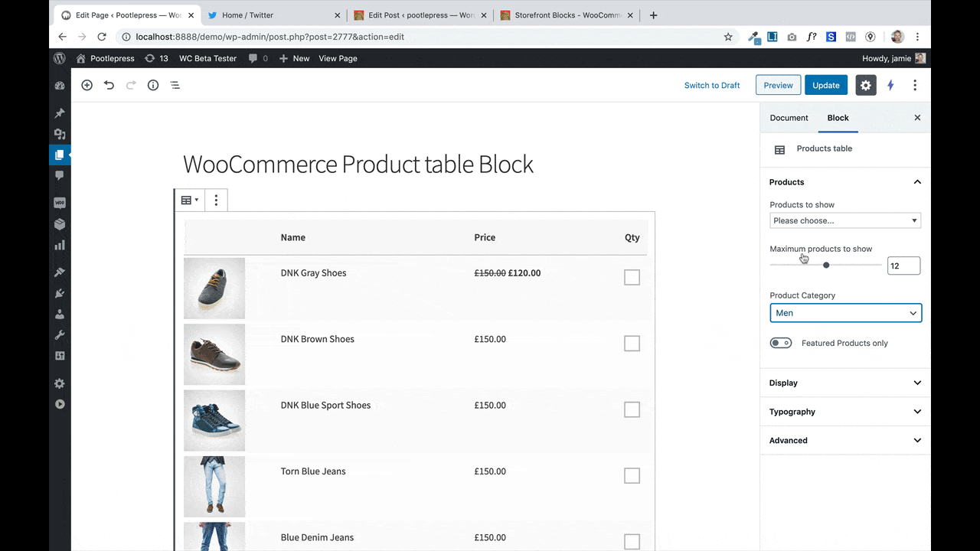
Task: Open WordPress Dashboard sidebar icon
Action: click(x=60, y=86)
